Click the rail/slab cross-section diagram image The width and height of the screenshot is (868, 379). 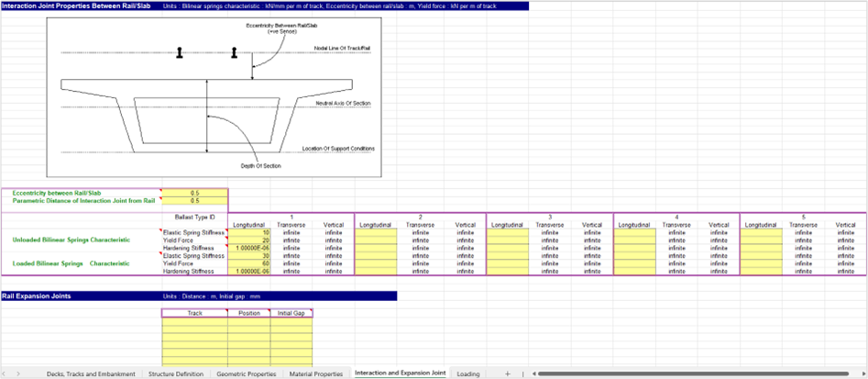click(214, 95)
